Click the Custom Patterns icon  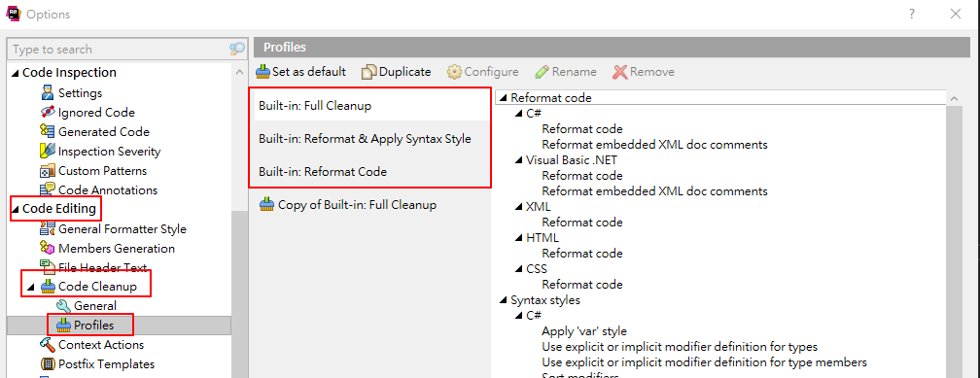(47, 171)
